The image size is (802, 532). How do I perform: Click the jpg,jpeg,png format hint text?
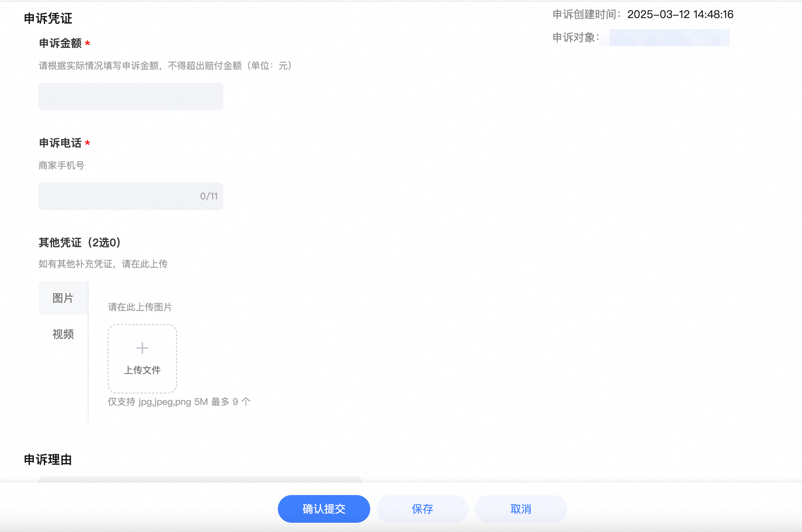pos(179,401)
